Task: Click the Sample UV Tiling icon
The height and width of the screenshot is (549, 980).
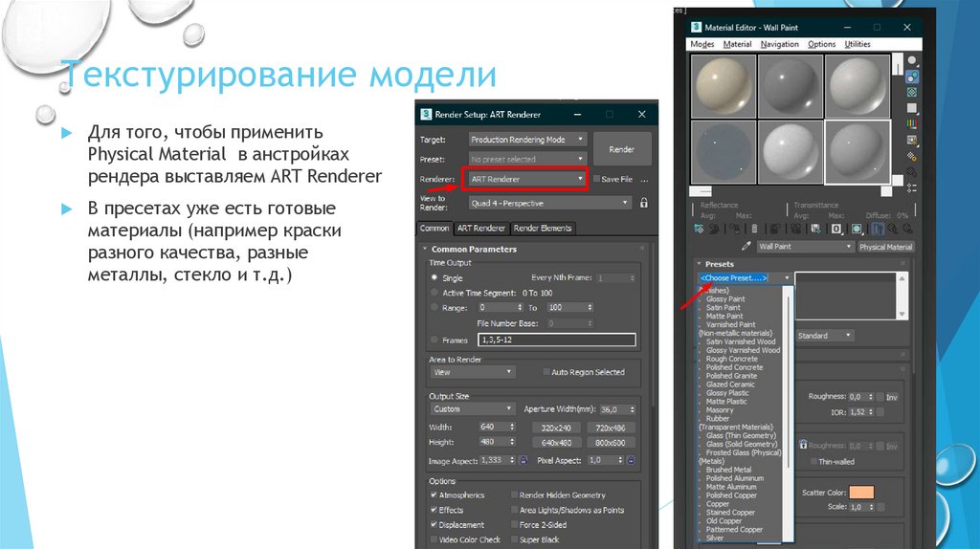Action: [912, 108]
